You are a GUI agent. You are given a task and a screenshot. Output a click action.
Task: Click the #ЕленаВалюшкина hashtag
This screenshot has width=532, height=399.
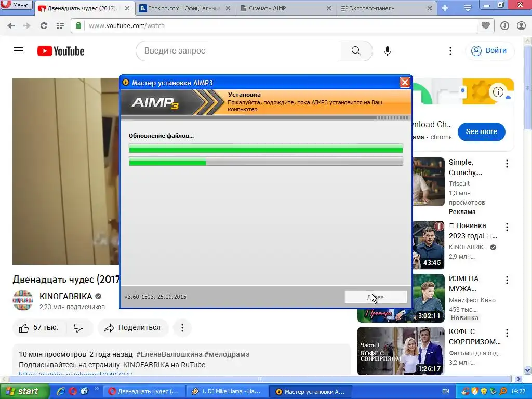pos(169,354)
